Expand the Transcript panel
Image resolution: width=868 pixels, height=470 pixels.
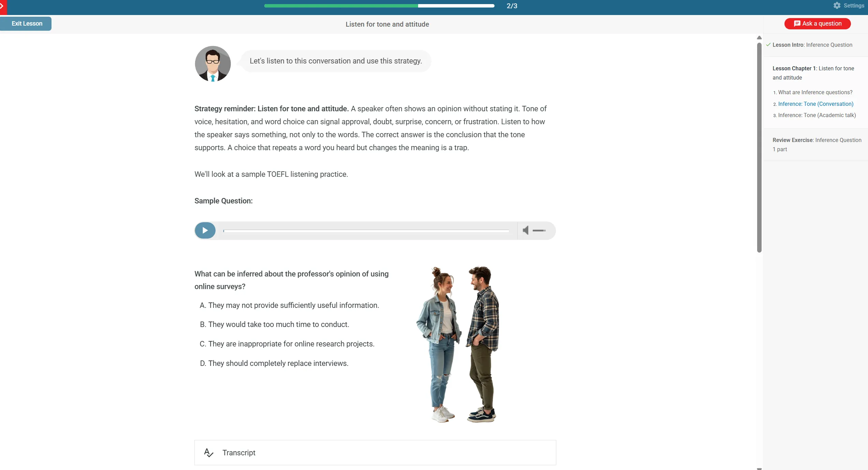[375, 453]
